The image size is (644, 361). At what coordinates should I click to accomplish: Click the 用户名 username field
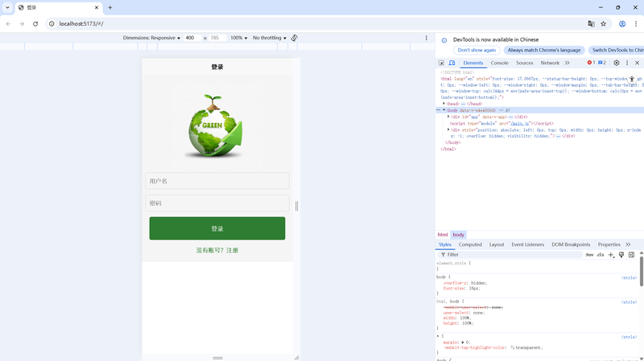click(217, 181)
